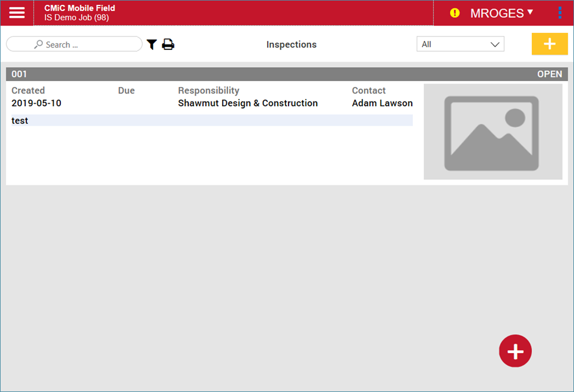Open the hamburger navigation menu
Image resolution: width=574 pixels, height=392 pixels.
click(x=17, y=13)
